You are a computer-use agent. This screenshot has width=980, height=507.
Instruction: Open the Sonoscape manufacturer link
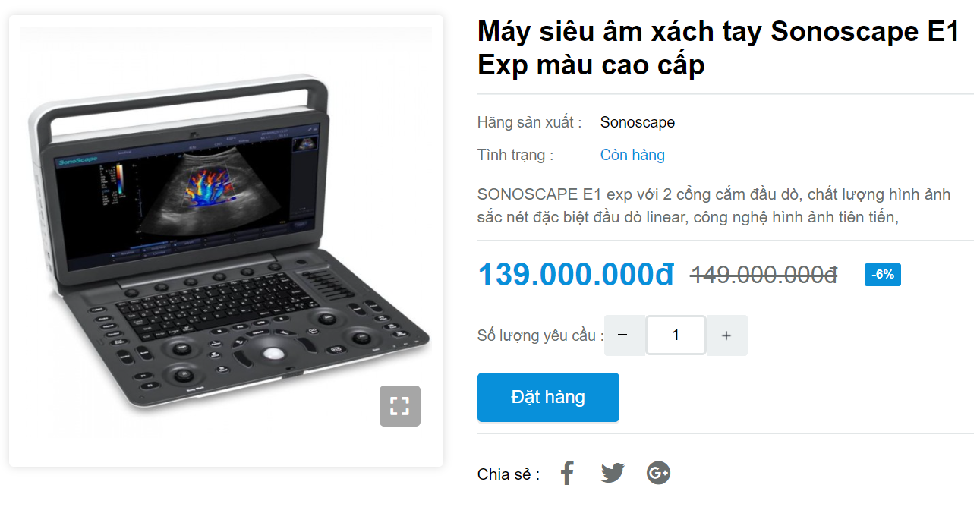tap(638, 122)
